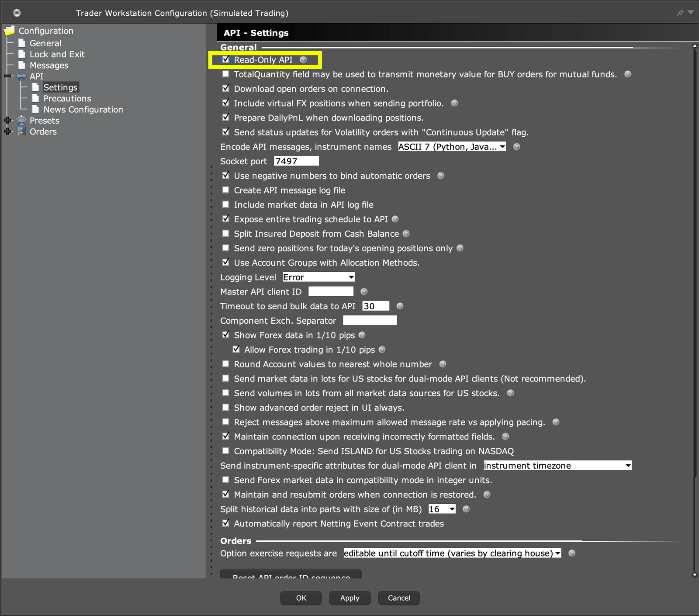Viewport: 699px width, 616px height.
Task: Click the API node icon in tree
Action: pos(21,76)
